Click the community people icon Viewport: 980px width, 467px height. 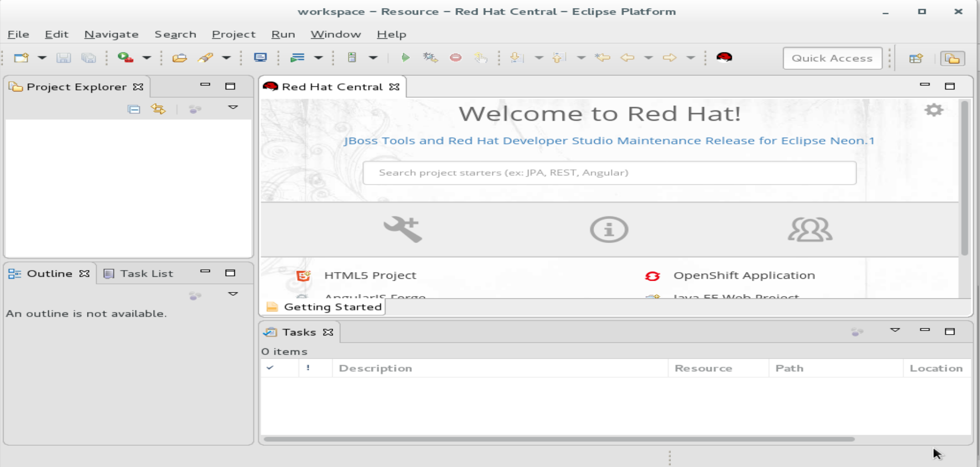click(810, 229)
